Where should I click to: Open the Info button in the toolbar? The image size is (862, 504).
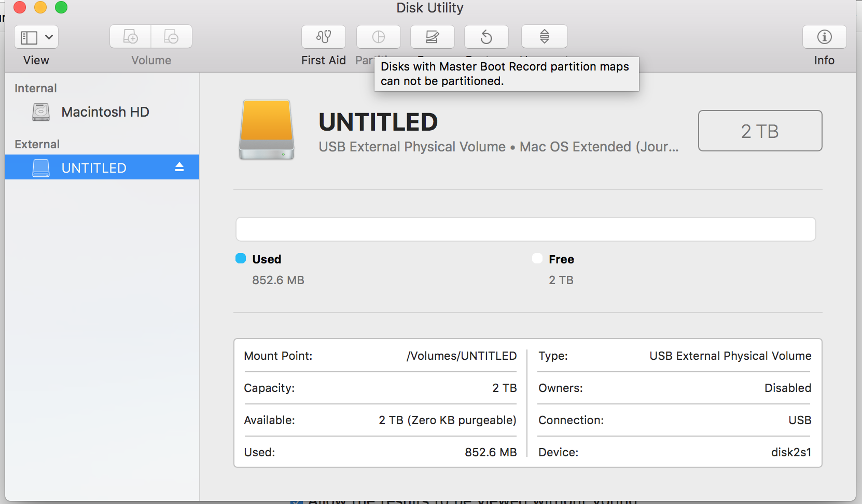coord(825,37)
